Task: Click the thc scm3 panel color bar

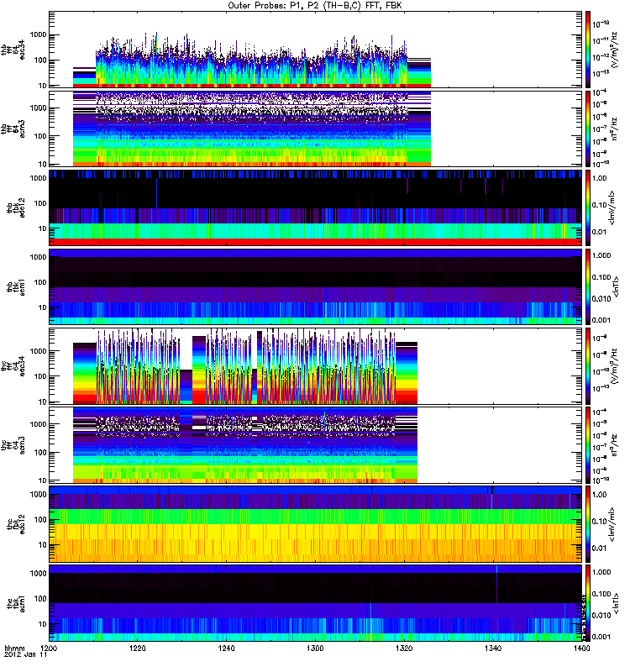Action: [588, 445]
